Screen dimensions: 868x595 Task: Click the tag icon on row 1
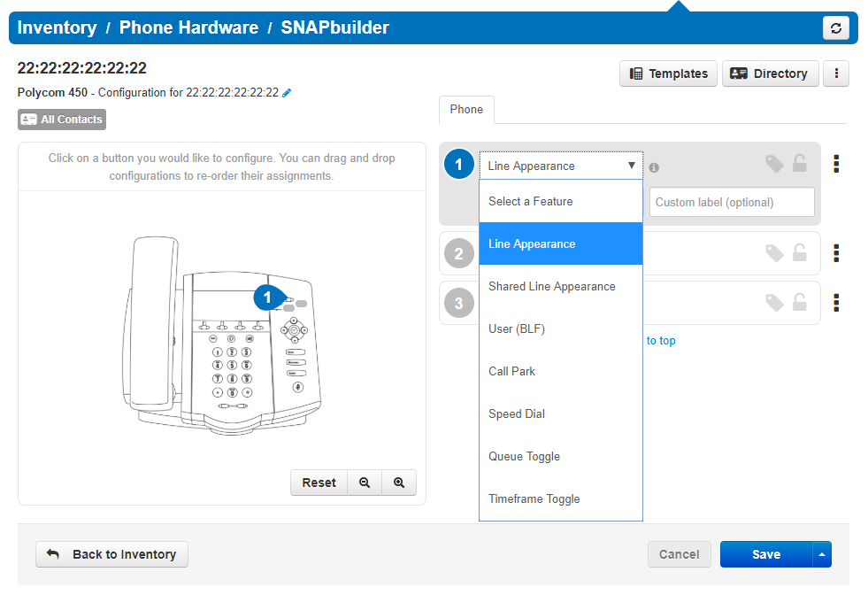pyautogui.click(x=774, y=164)
